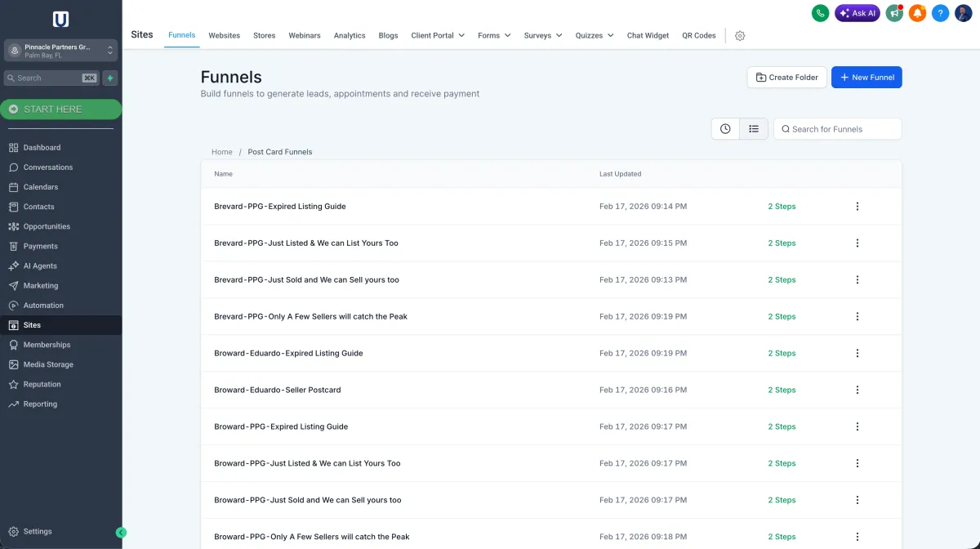Expand the Forms dropdown menu

point(494,36)
